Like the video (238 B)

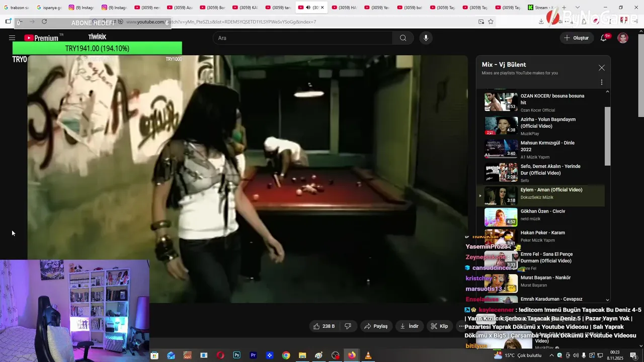click(x=324, y=326)
